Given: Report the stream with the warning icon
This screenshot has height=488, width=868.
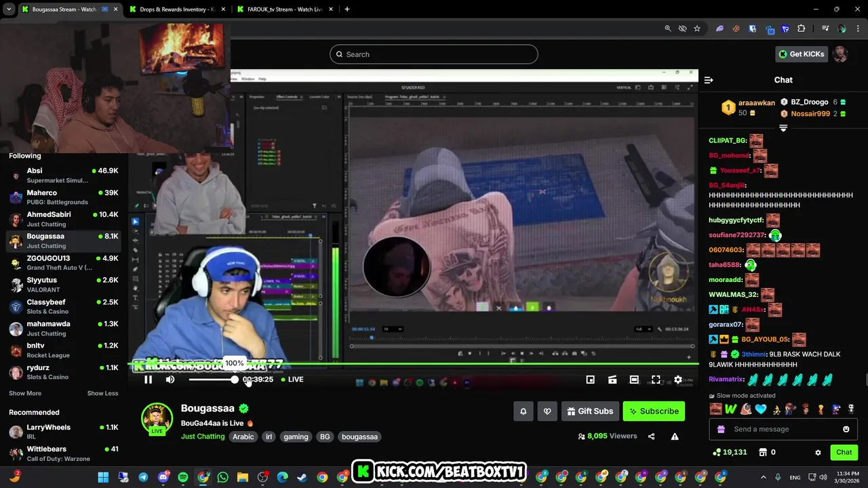Looking at the screenshot, I should [x=675, y=436].
